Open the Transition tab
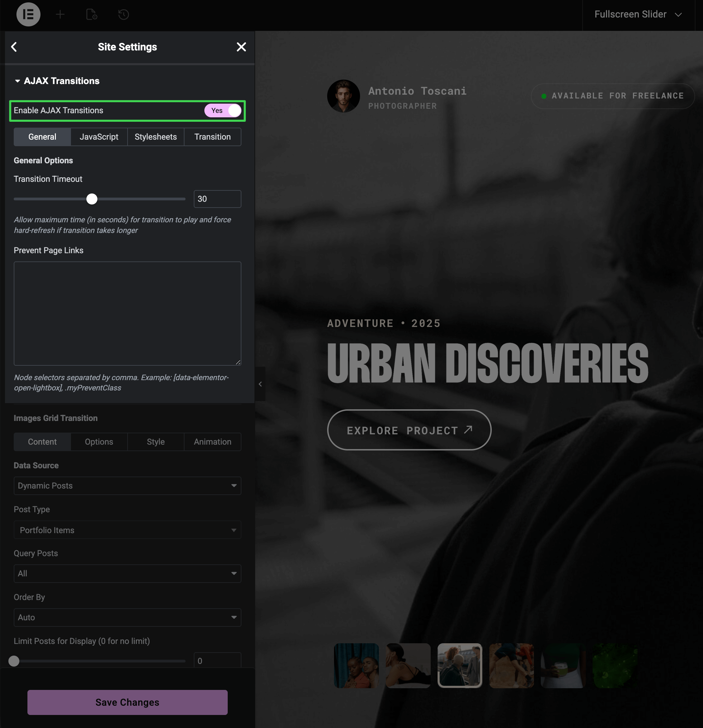The width and height of the screenshot is (703, 728). tap(212, 137)
